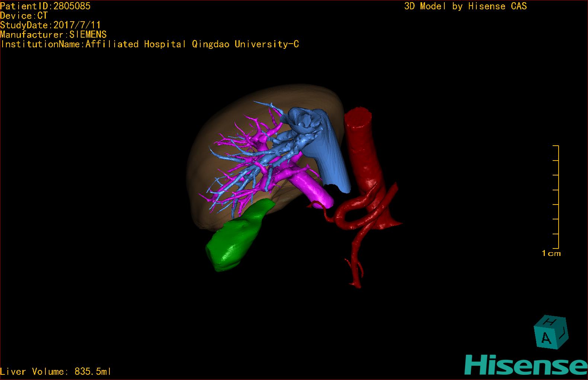The width and height of the screenshot is (588, 380).
Task: Click the Device CT label
Action: click(x=24, y=16)
